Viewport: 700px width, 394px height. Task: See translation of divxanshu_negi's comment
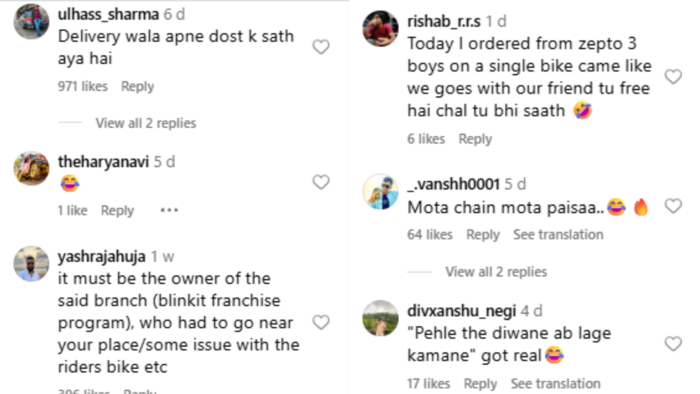point(555,384)
